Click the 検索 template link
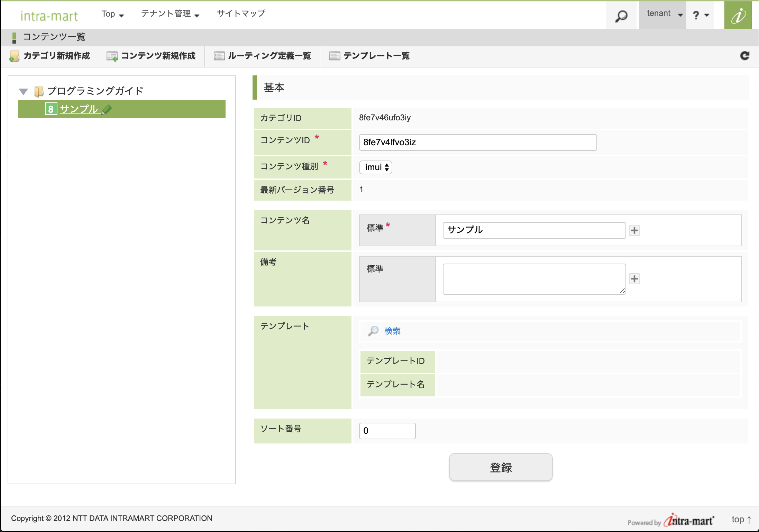 392,331
